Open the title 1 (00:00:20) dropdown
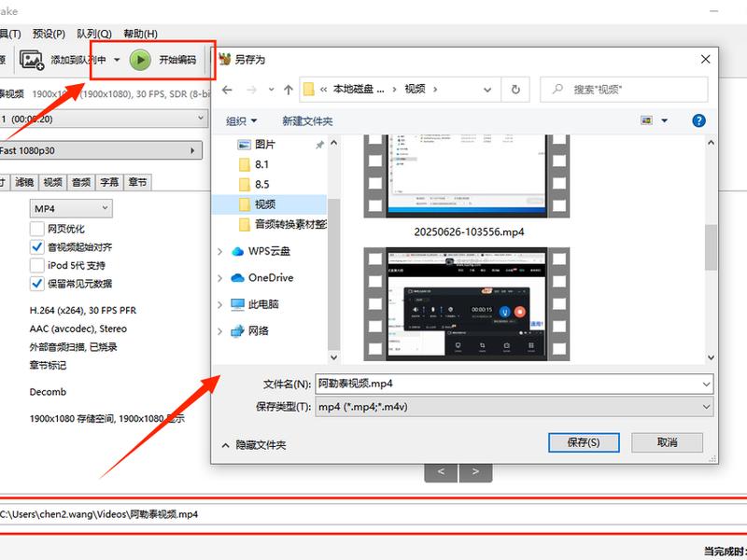Viewport: 747px width, 560px height. coord(103,119)
